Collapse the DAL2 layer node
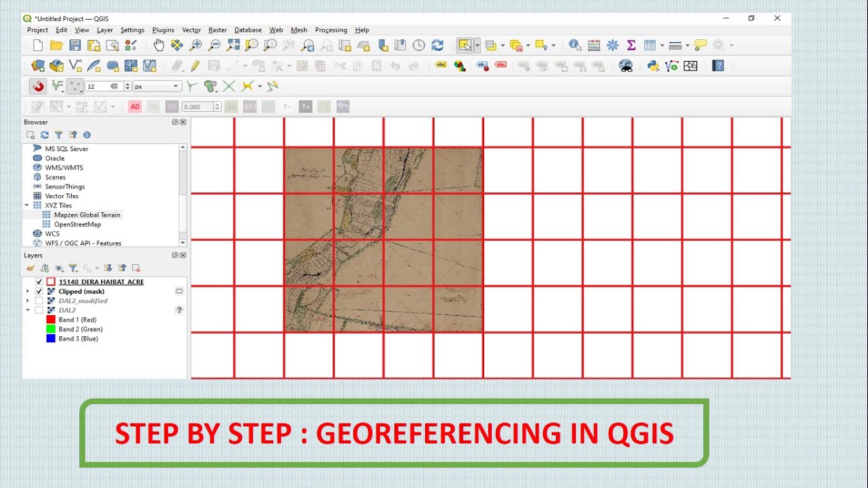This screenshot has width=868, height=488. [28, 310]
